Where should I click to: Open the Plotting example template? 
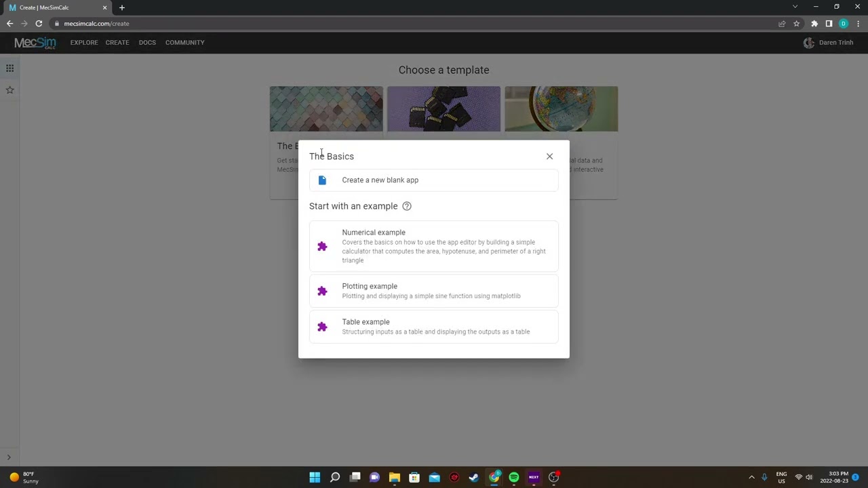click(x=433, y=291)
